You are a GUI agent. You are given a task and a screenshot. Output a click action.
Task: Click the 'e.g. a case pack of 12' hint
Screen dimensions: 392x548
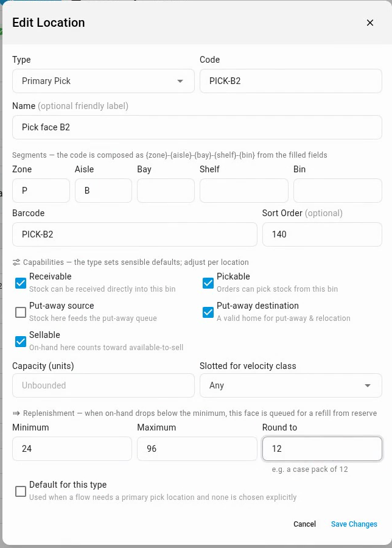310,469
